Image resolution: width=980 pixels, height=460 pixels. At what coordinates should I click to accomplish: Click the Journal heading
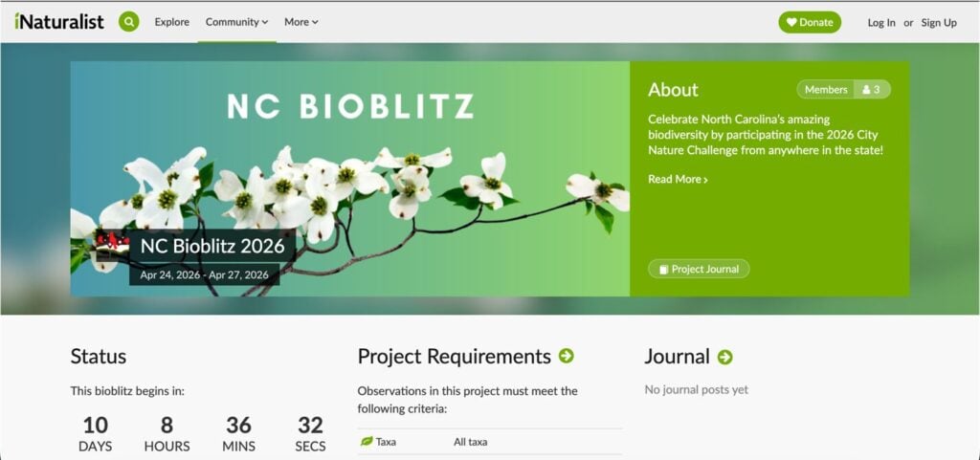tap(677, 357)
